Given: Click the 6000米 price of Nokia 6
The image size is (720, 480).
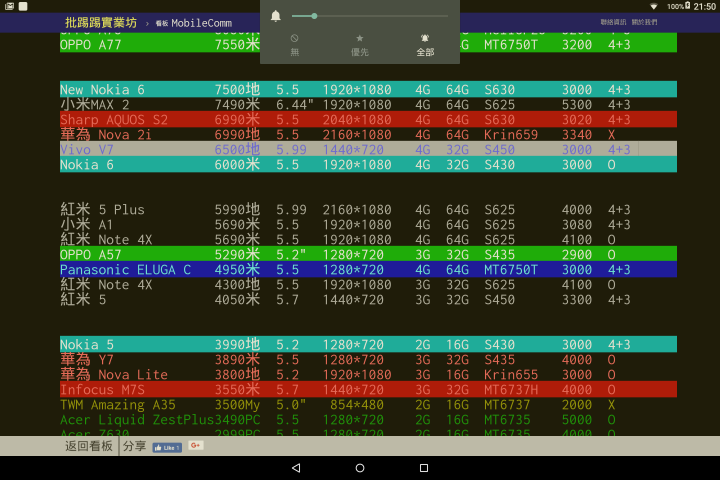Looking at the screenshot, I should coord(237,165).
